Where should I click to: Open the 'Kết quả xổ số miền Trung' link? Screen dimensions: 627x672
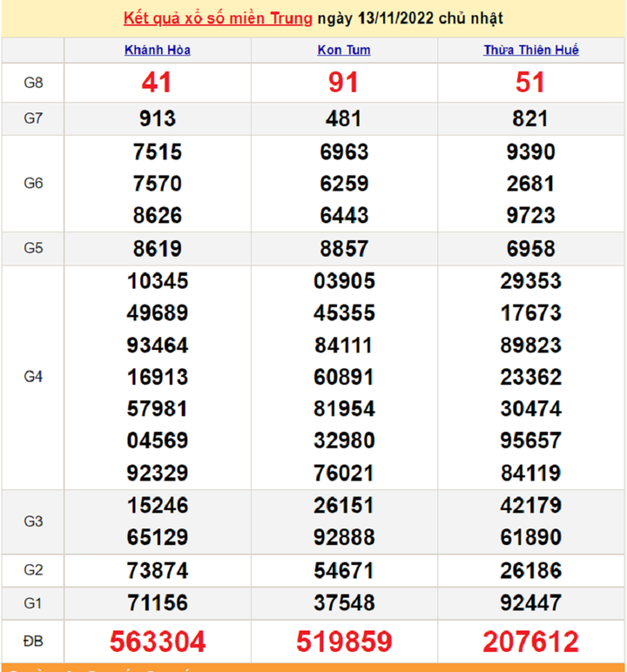[x=218, y=18]
